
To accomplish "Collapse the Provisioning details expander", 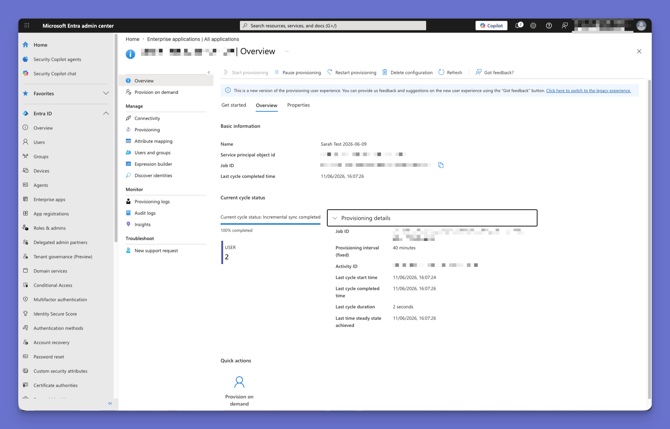I will tap(432, 218).
